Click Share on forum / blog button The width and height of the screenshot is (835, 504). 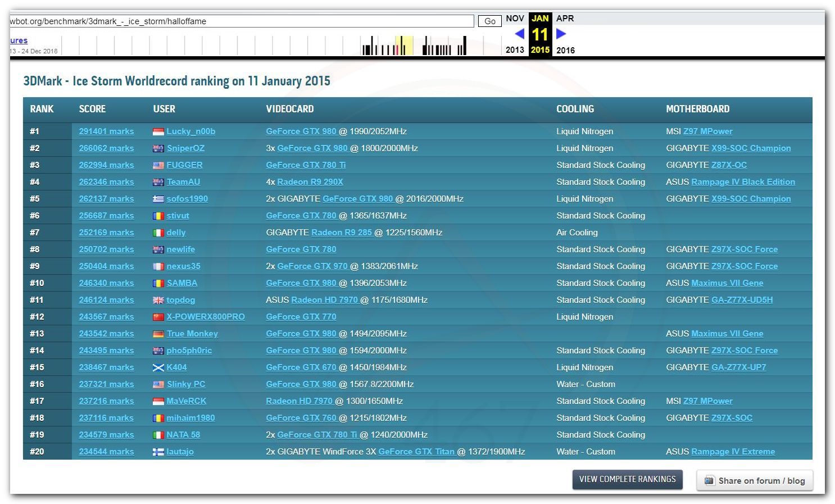pos(755,480)
